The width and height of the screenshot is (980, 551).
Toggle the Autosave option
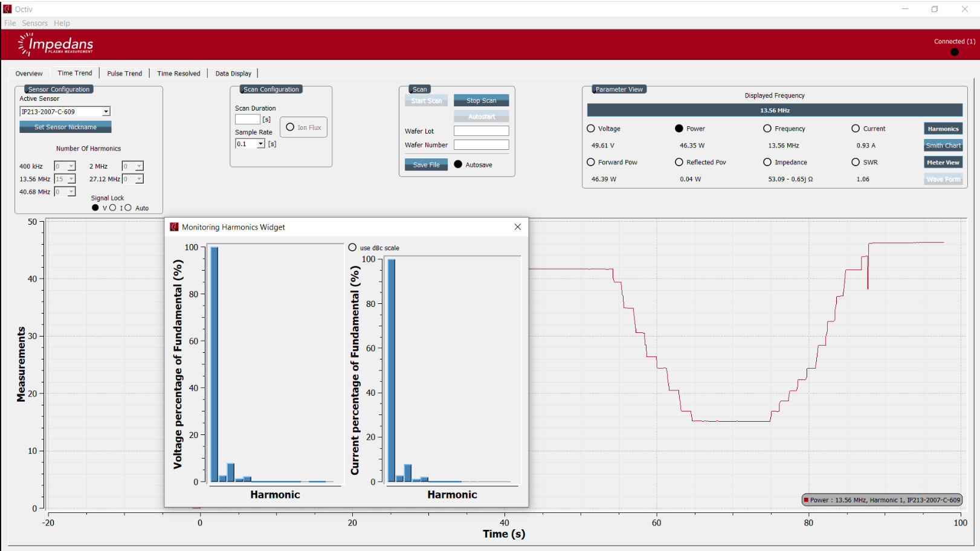458,164
